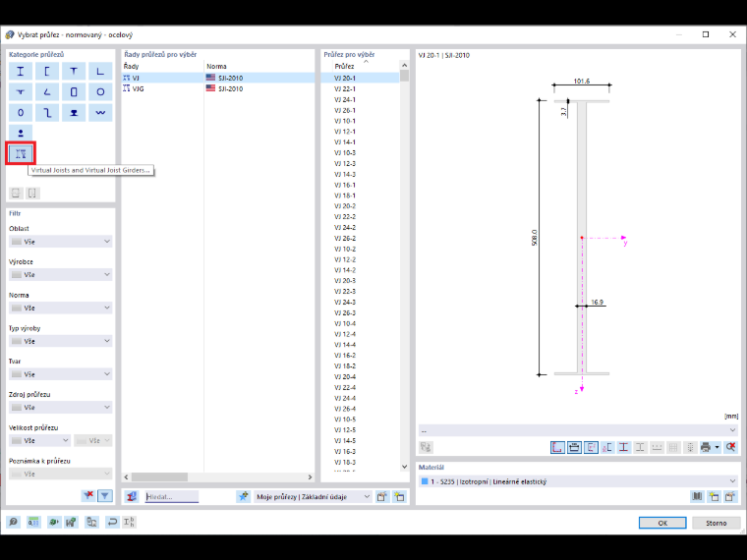Select the circular hollow section category
The width and height of the screenshot is (747, 560).
100,92
